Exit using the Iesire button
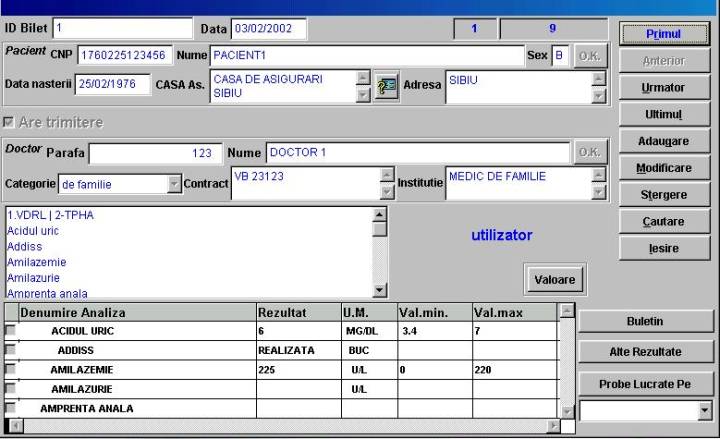Image resolution: width=720 pixels, height=439 pixels. point(663,247)
